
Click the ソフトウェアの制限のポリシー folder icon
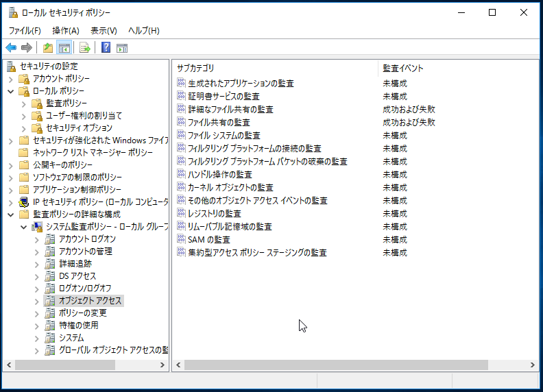tap(24, 177)
